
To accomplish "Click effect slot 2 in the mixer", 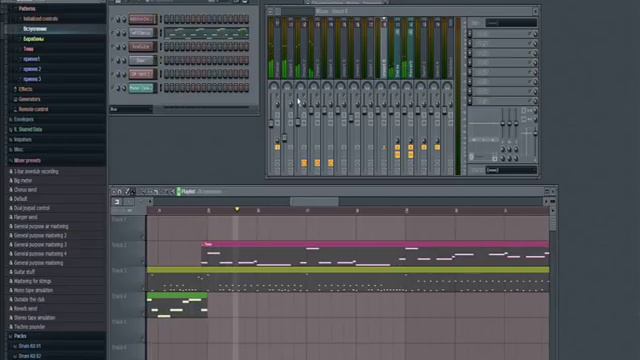I will tap(503, 43).
